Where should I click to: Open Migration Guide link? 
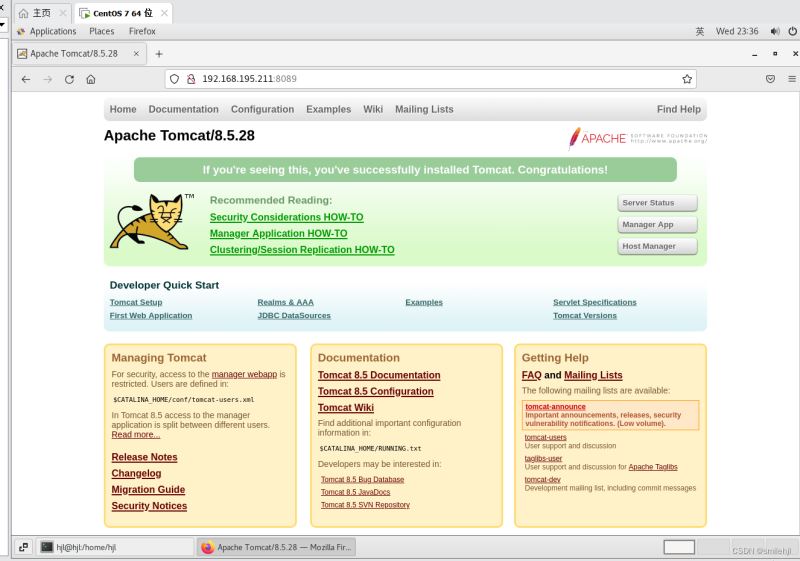coord(148,490)
